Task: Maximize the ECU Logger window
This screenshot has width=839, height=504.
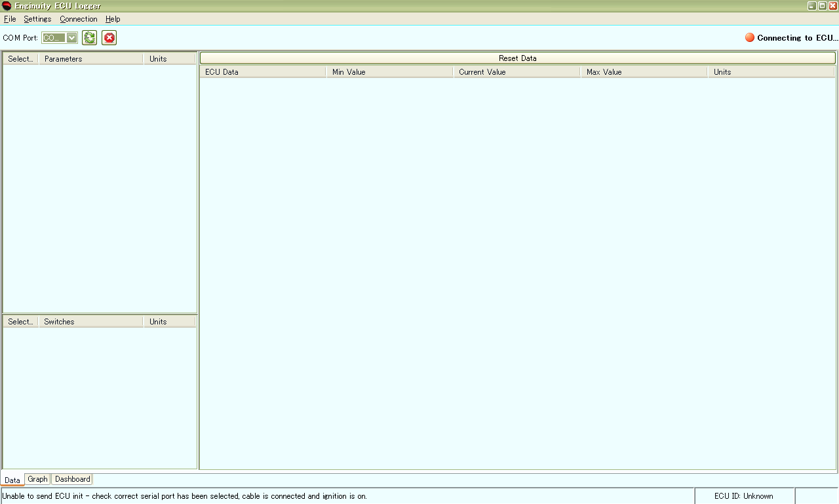Action: 822,6
